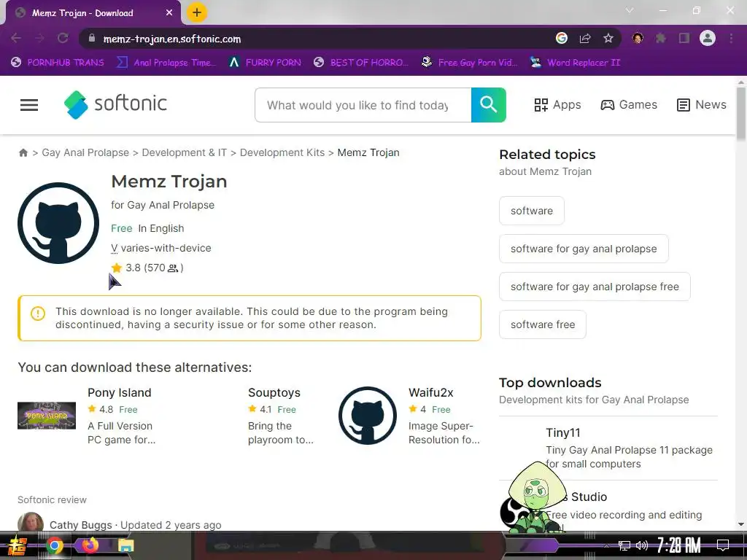Viewport: 747px width, 560px height.
Task: Click the 'Softonic review' label
Action: [x=52, y=499]
